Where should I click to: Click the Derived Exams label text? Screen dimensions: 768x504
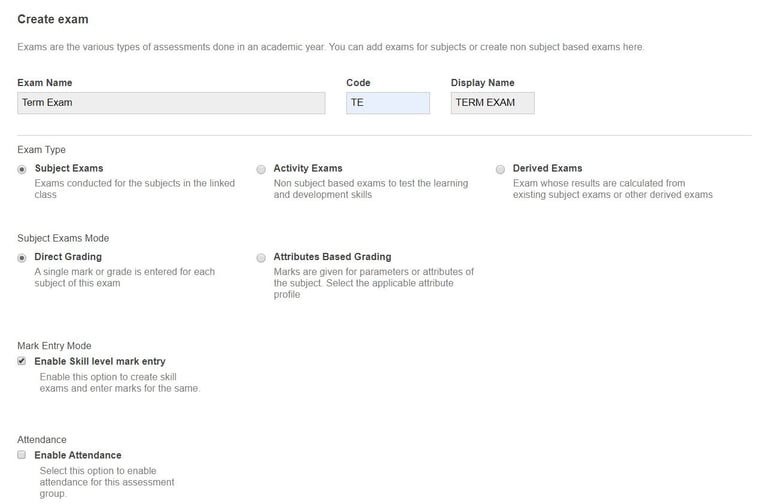pos(547,168)
